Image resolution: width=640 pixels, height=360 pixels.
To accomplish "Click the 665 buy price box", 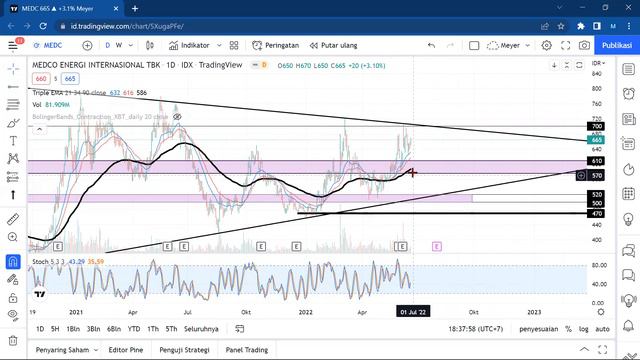I will point(70,79).
